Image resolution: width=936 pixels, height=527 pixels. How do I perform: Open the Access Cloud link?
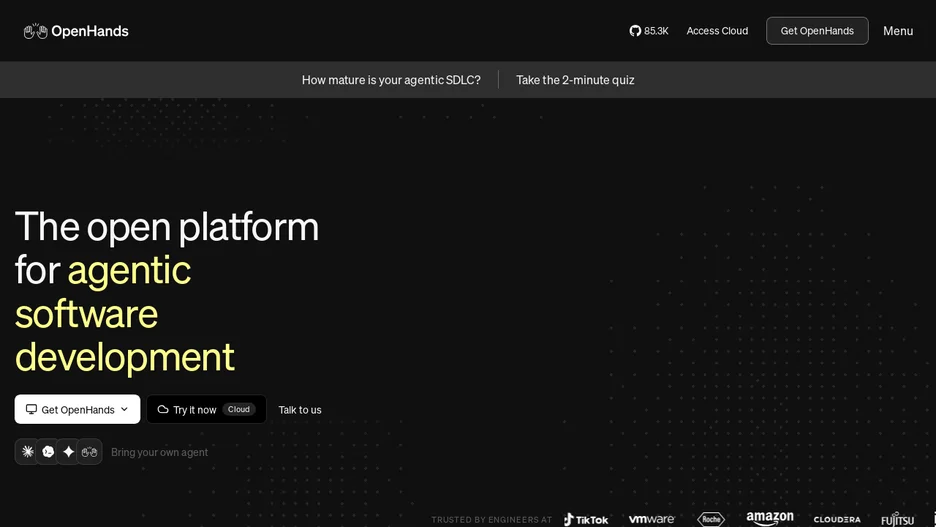pyautogui.click(x=717, y=31)
